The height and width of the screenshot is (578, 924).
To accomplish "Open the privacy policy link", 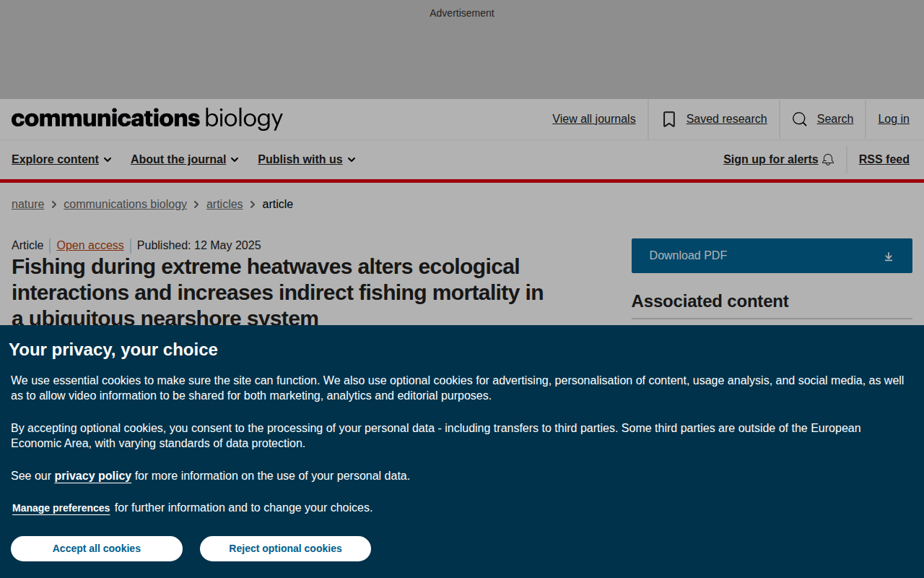I will 93,476.
